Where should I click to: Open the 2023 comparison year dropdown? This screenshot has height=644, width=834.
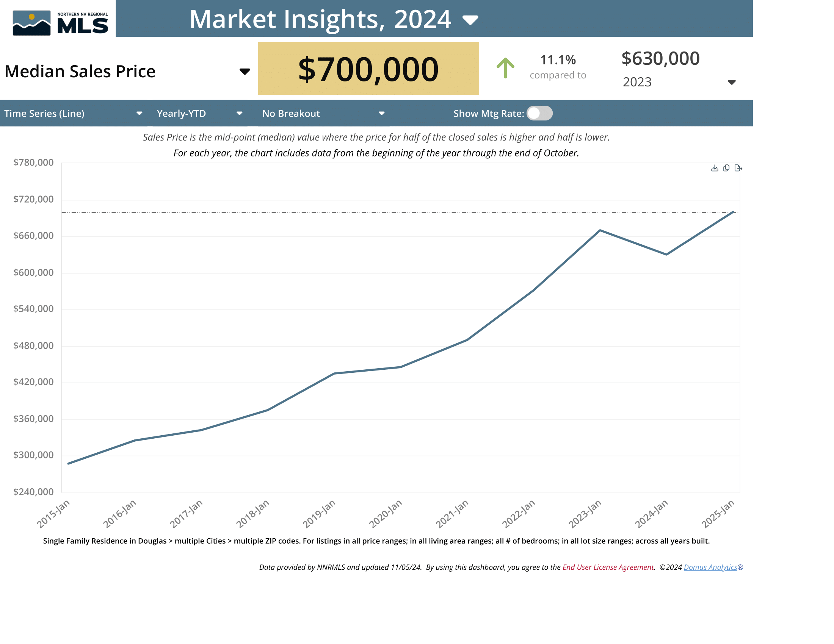click(731, 83)
